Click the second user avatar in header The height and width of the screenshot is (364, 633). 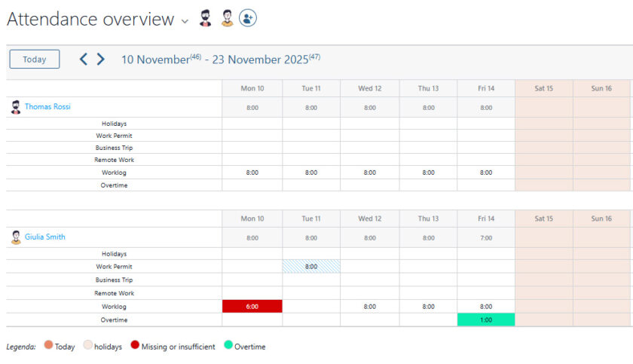227,19
